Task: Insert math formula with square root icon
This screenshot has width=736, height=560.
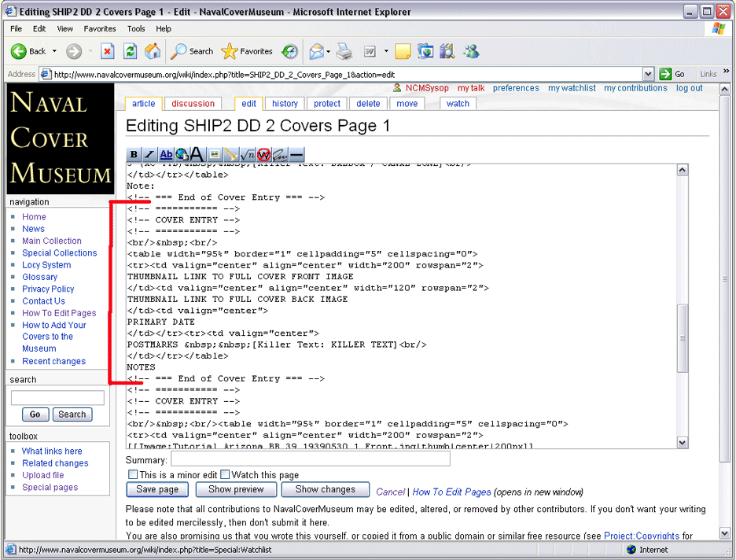Action: click(x=247, y=155)
